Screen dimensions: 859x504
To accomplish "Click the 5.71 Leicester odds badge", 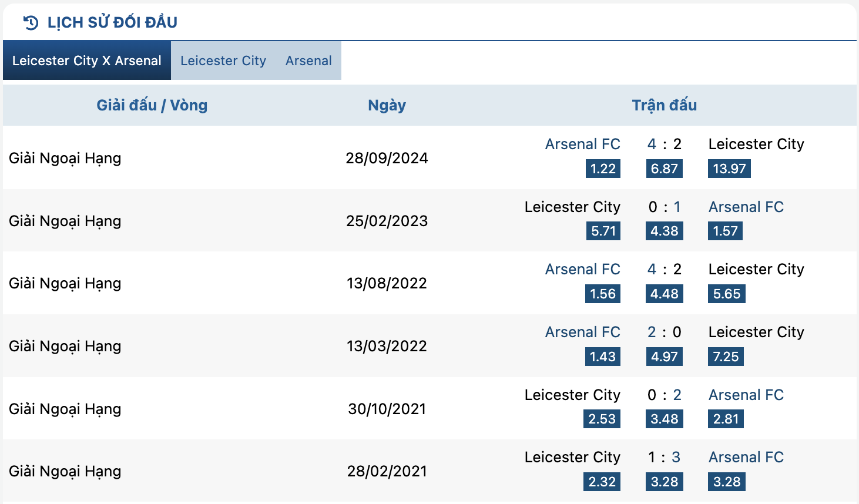I will click(x=603, y=231).
